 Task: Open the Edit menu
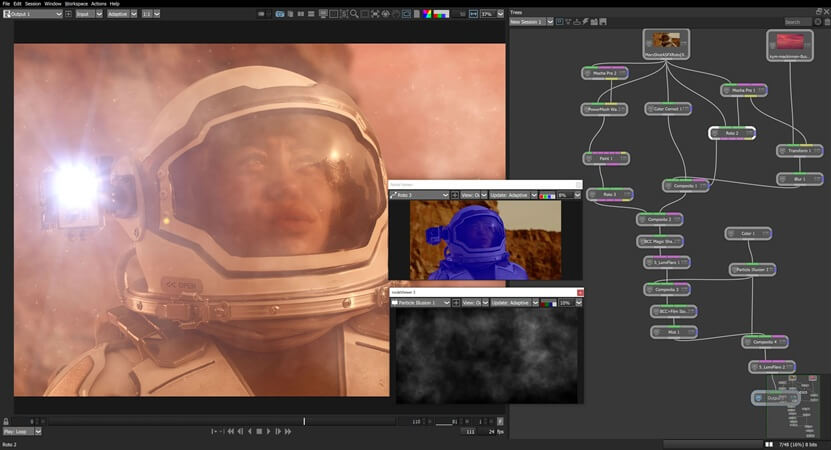[17, 3]
